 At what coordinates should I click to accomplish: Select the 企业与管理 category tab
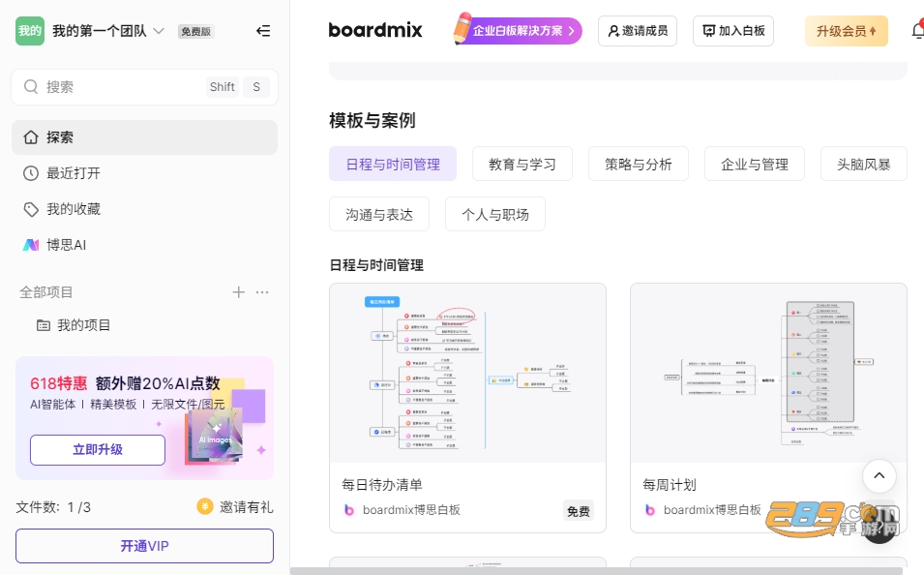(x=755, y=164)
